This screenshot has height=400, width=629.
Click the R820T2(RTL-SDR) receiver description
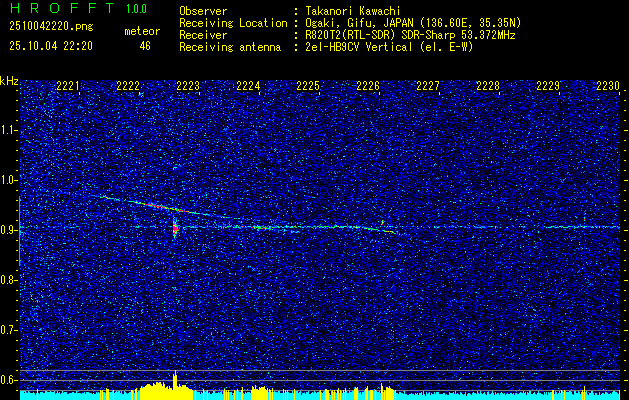(410, 35)
